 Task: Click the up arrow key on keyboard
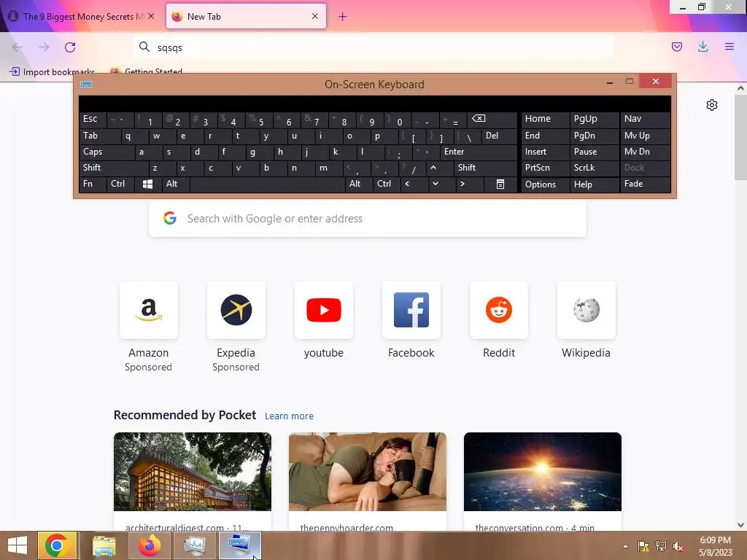pyautogui.click(x=433, y=168)
